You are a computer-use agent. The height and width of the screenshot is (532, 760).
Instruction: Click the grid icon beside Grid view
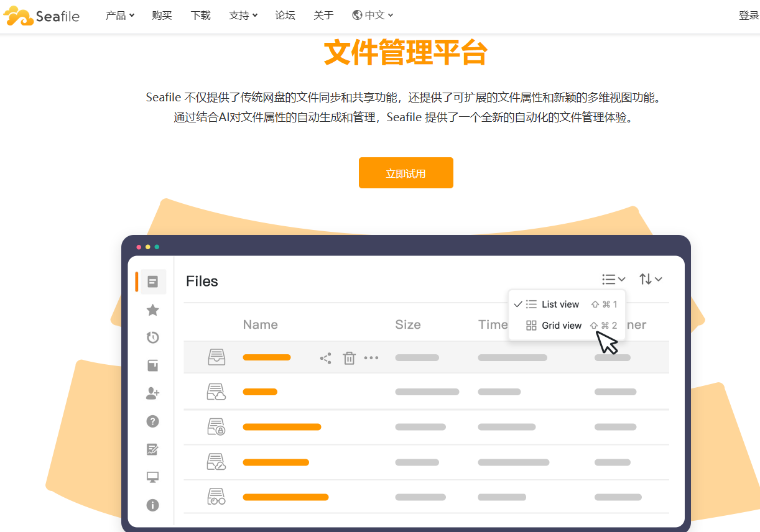[531, 326]
